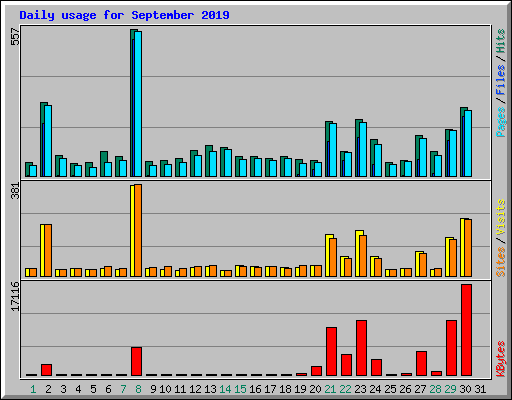The height and width of the screenshot is (400, 512).
Task: Click day 25 on the date axis
Action: click(390, 389)
